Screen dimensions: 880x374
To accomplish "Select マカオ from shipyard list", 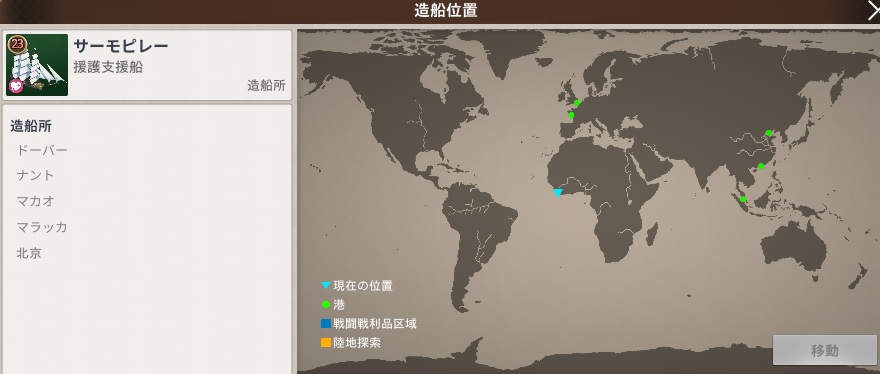I will click(35, 201).
